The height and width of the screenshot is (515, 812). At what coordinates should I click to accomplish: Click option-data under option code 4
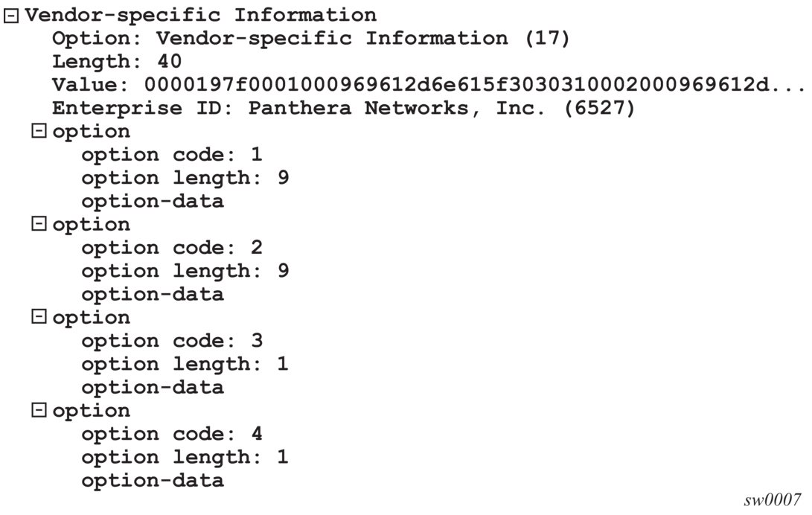point(152,481)
